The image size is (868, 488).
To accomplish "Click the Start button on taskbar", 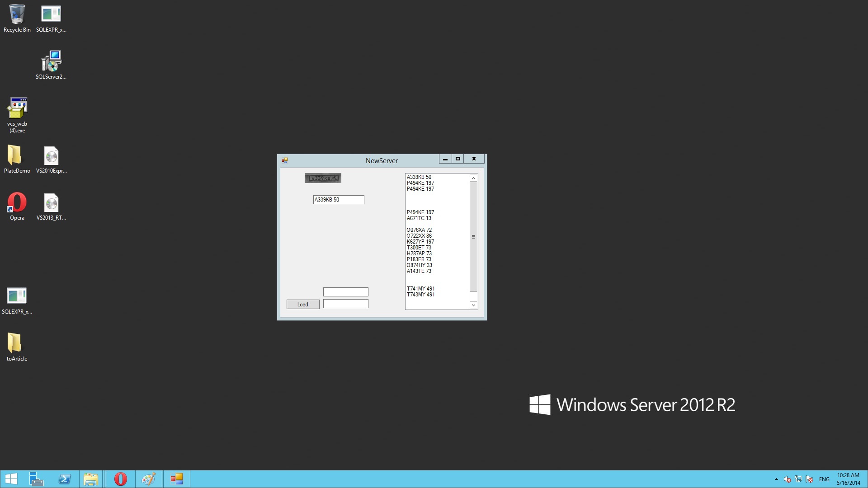I will click(x=11, y=479).
